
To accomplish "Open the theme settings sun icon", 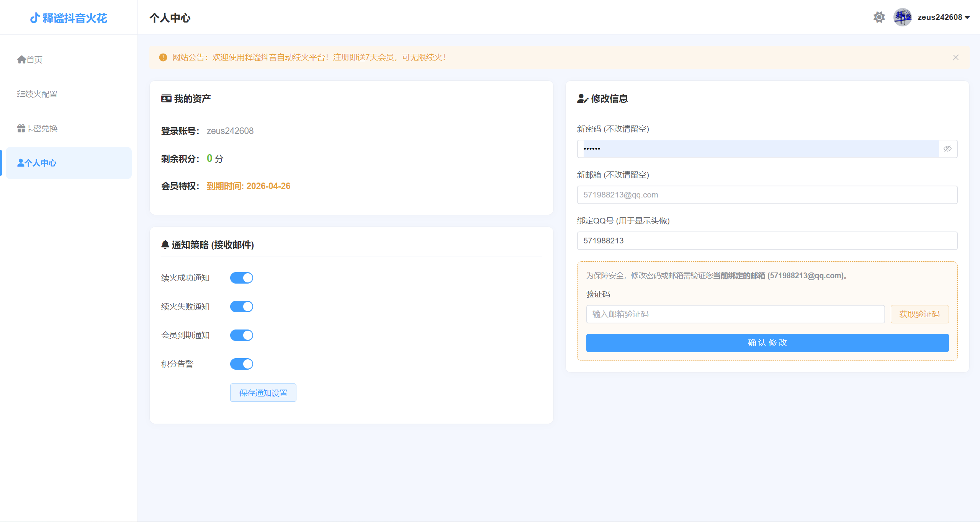I will [x=879, y=17].
